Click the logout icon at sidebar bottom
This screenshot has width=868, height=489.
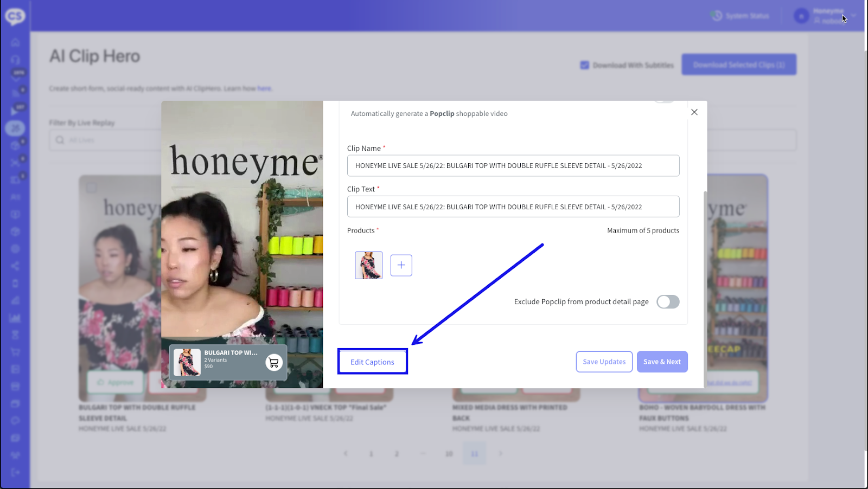tap(15, 472)
